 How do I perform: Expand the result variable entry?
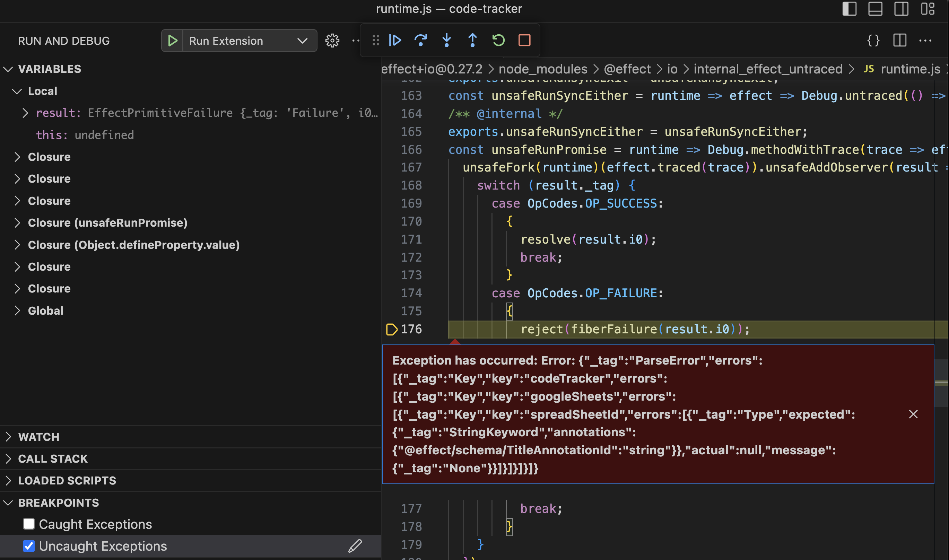(25, 113)
